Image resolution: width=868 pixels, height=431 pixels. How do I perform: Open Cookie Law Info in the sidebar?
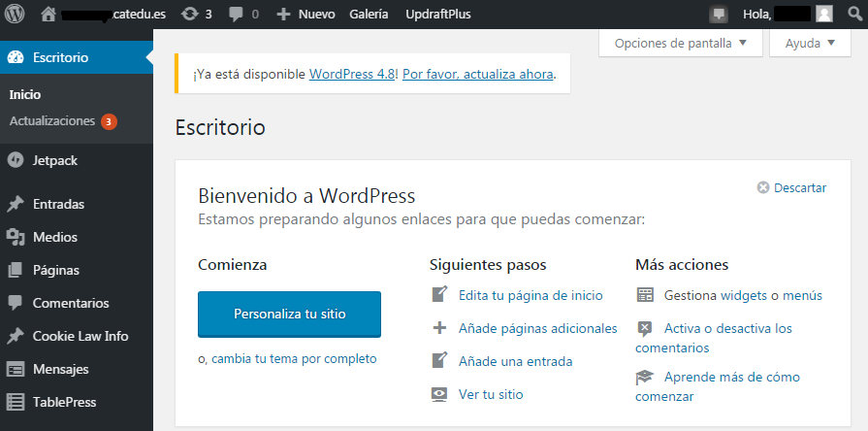(x=77, y=336)
